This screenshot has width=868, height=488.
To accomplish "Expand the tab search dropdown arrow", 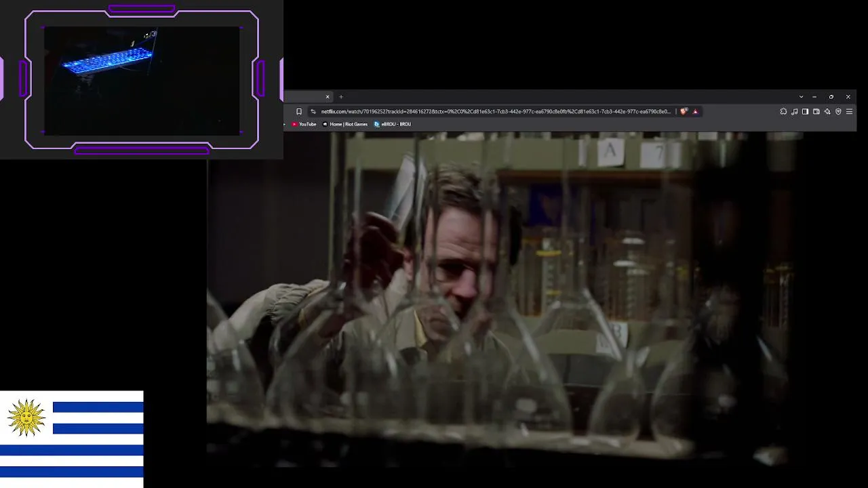I will [x=801, y=97].
